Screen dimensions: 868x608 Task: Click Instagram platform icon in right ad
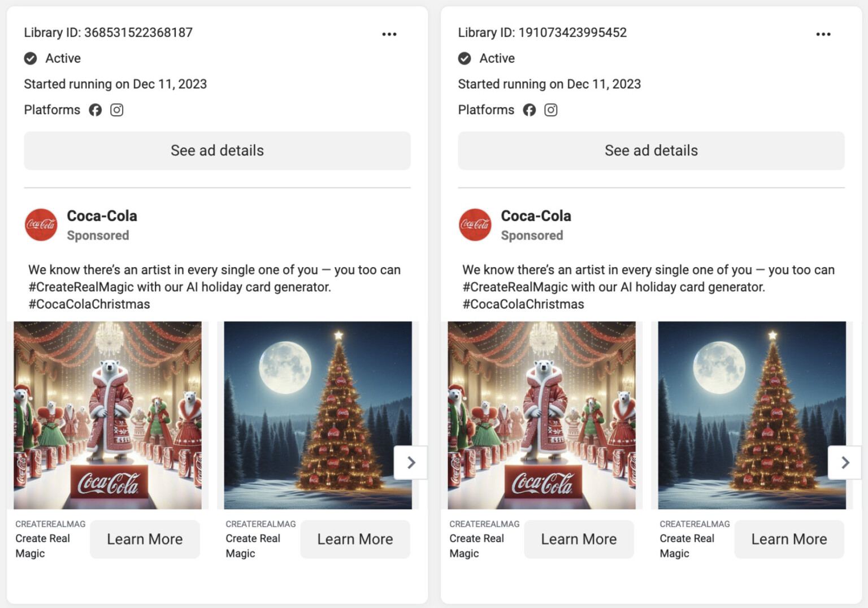(x=550, y=110)
